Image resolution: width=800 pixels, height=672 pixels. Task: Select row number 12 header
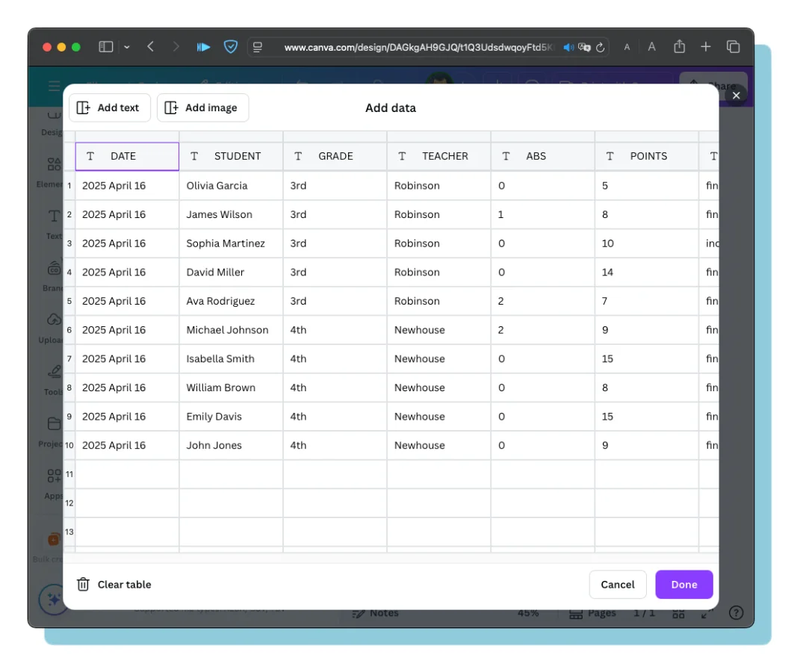pos(69,503)
